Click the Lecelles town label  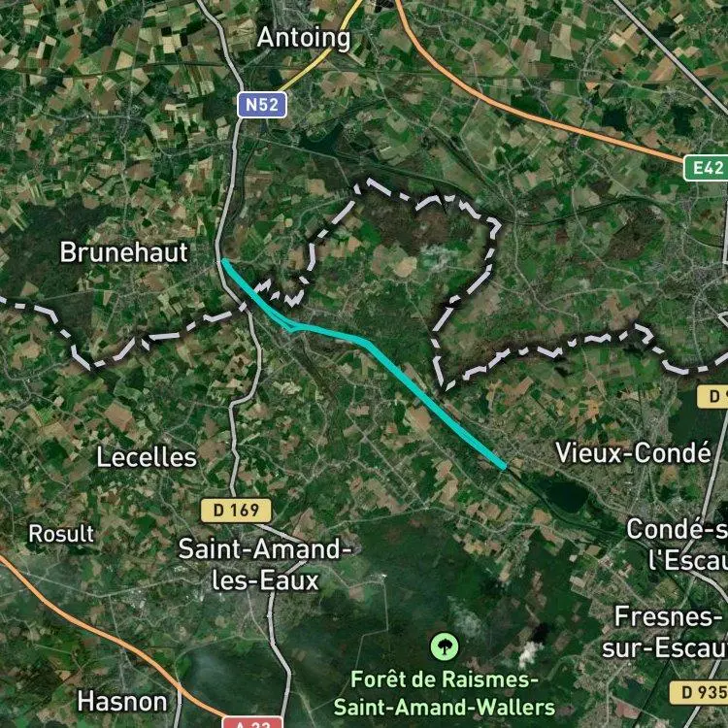coord(147,457)
